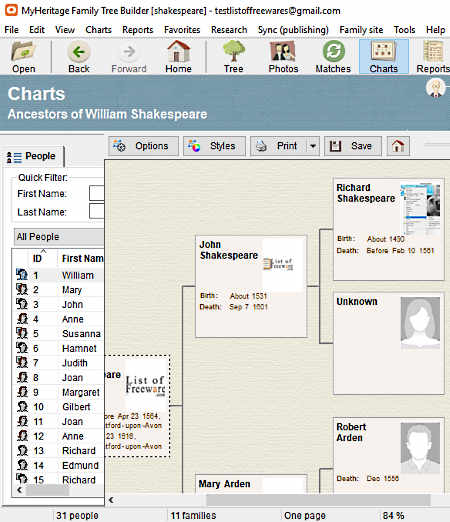Open Sync (publishing) menu
The height and width of the screenshot is (522, 450).
pyautogui.click(x=293, y=30)
